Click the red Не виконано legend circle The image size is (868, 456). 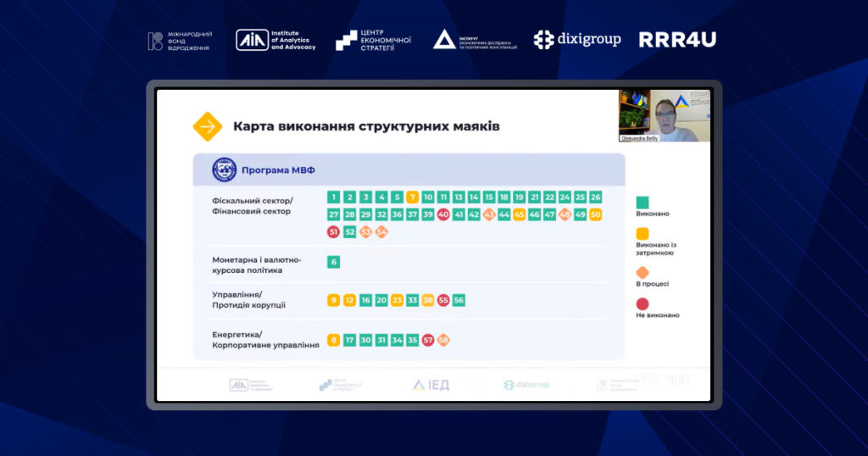643,303
